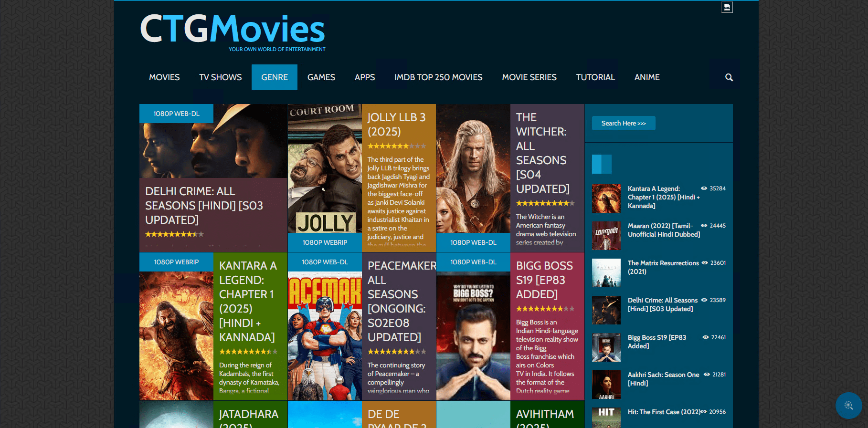Open sidebar link The Matrix Resurrections (2021)
The width and height of the screenshot is (868, 428).
[x=663, y=267]
